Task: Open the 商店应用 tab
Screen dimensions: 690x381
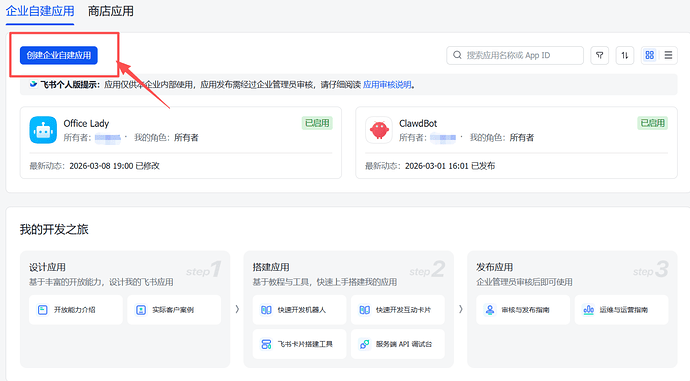Action: (111, 11)
